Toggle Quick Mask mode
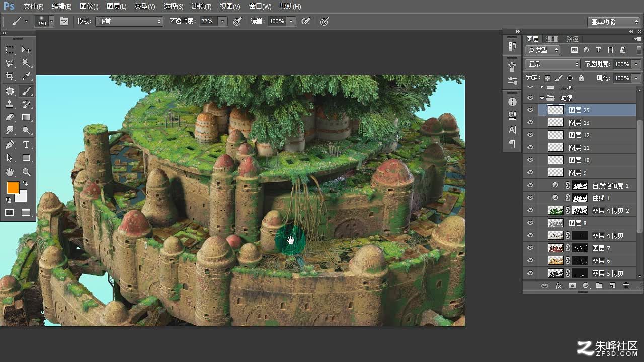 pos(10,213)
